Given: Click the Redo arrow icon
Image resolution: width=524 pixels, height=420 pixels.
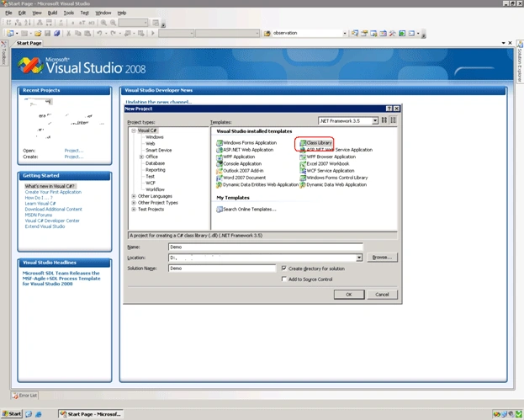Looking at the screenshot, I should pos(113,33).
